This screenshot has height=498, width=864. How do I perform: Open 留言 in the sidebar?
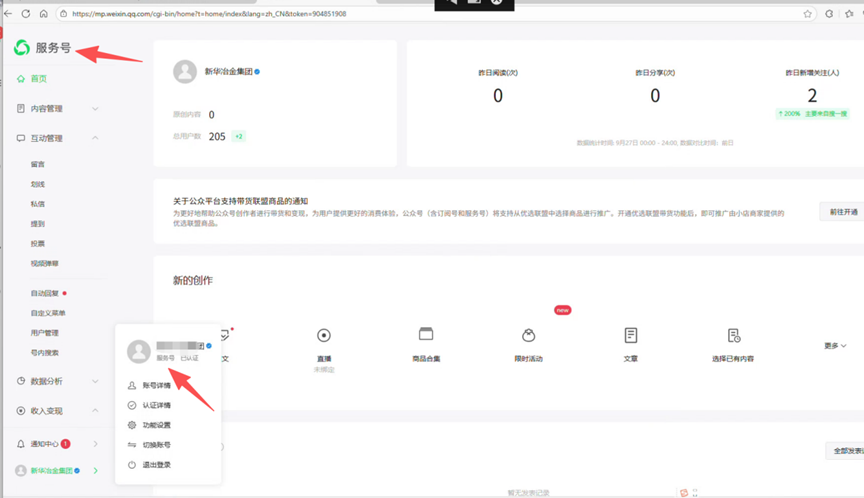[x=37, y=164]
